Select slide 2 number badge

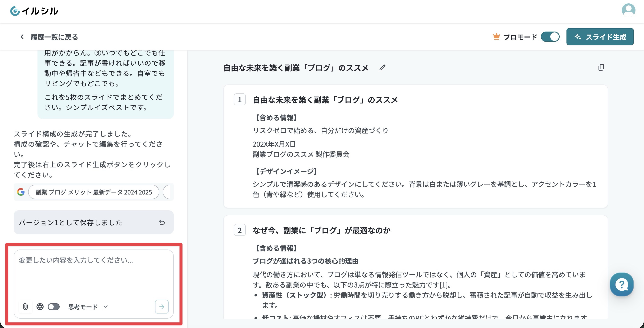tap(240, 230)
